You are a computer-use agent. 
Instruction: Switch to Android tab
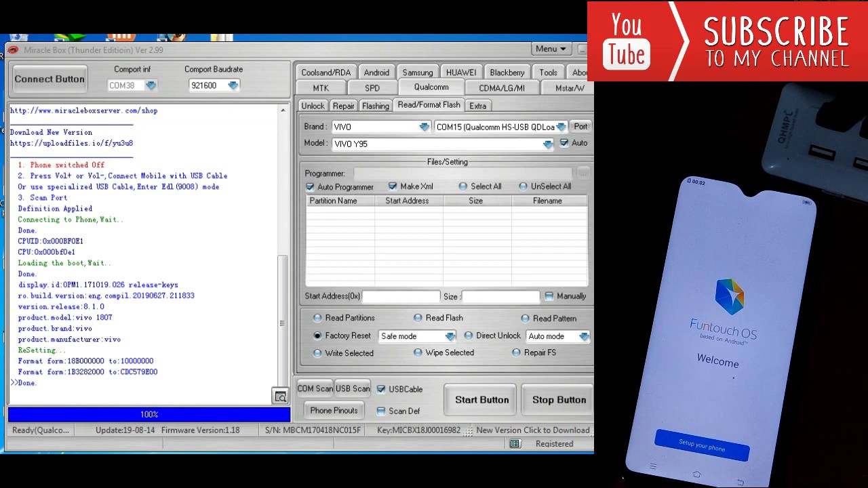click(x=376, y=73)
